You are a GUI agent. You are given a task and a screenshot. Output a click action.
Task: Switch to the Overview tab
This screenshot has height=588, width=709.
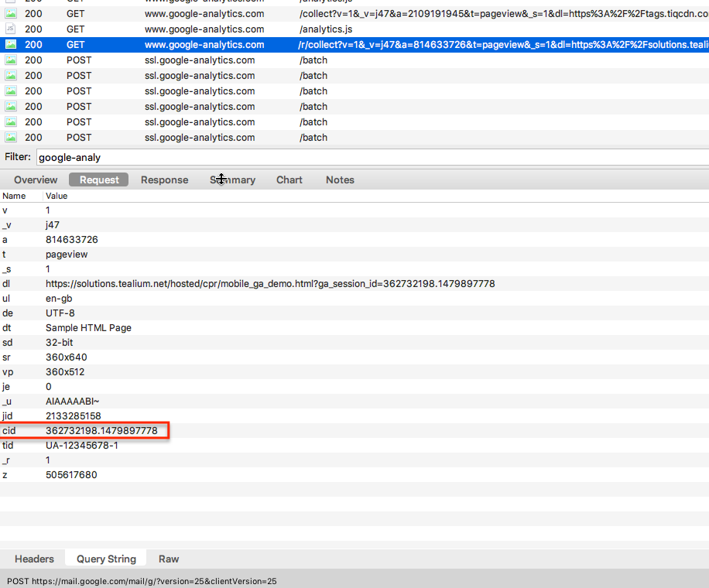(36, 179)
